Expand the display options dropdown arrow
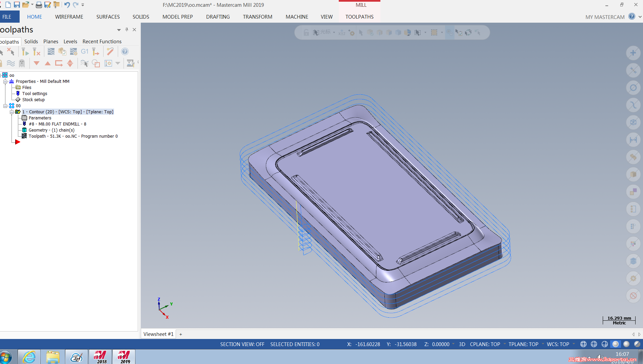 pos(118,63)
